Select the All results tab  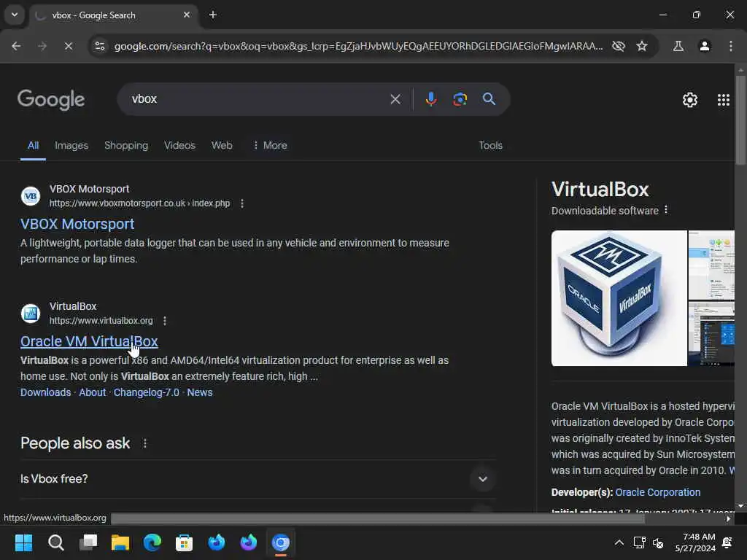[x=33, y=145]
